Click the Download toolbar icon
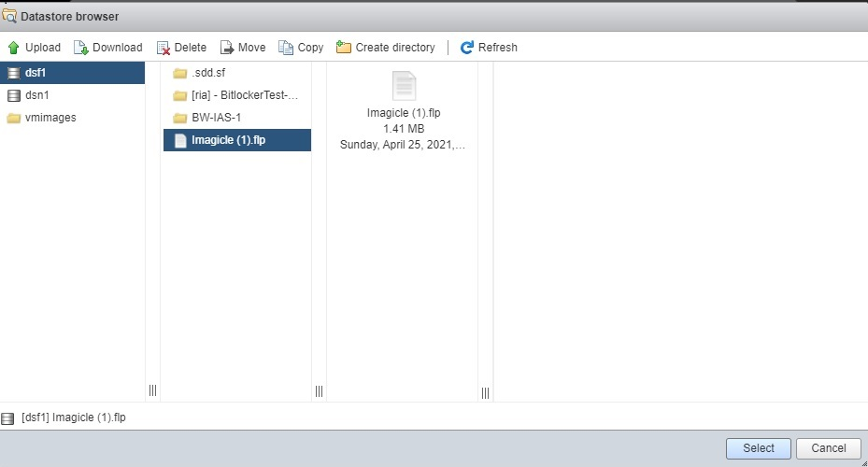This screenshot has height=467, width=868. [81, 48]
